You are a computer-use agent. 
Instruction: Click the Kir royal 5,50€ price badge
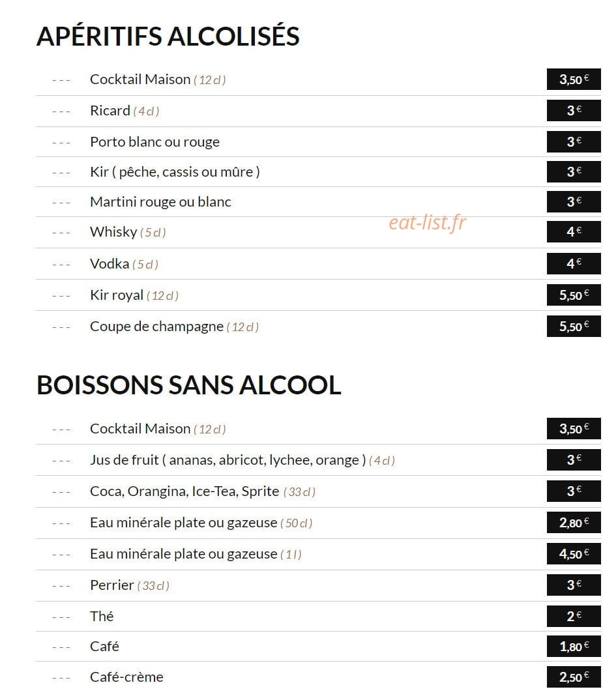pos(574,295)
